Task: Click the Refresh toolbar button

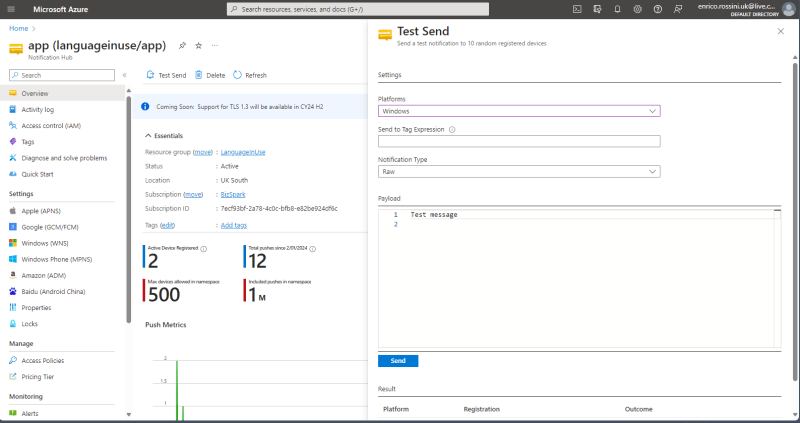Action: (250, 75)
